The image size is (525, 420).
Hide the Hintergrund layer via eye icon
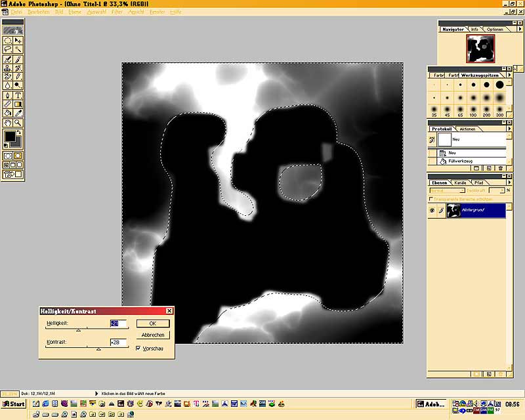[x=432, y=210]
